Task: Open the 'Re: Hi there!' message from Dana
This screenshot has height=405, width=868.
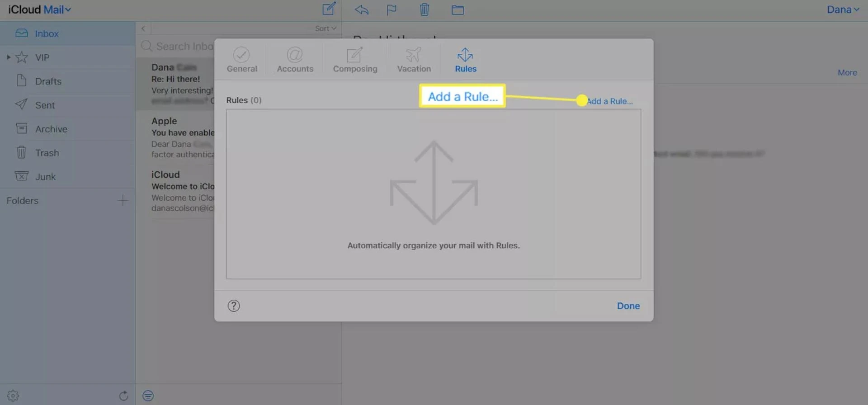Action: (x=175, y=84)
